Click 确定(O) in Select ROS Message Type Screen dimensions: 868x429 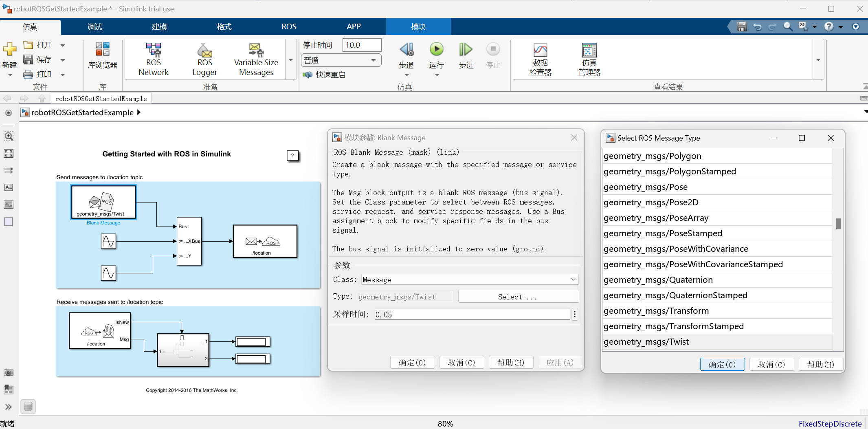click(722, 364)
